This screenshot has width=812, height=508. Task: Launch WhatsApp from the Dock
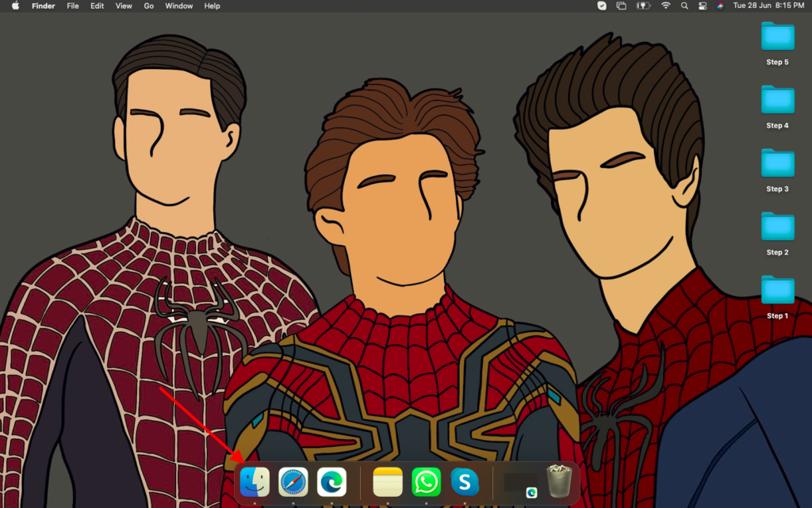[427, 482]
